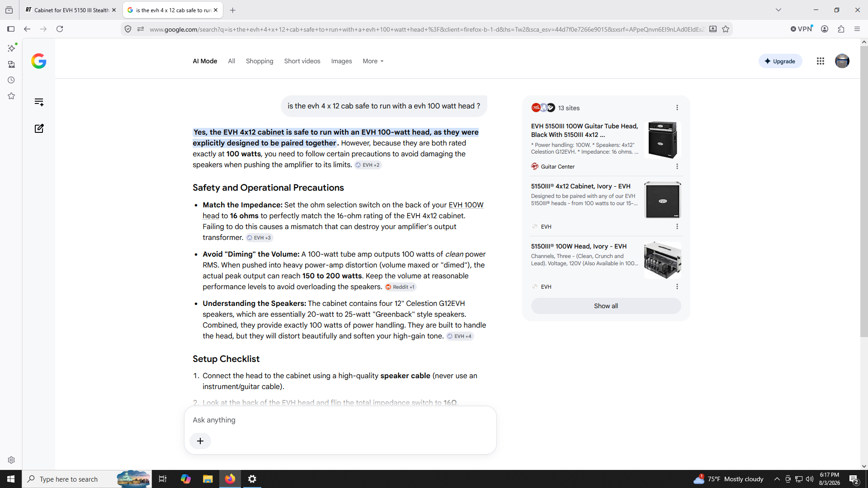Open options for 100W Head Ivory result

click(677, 286)
